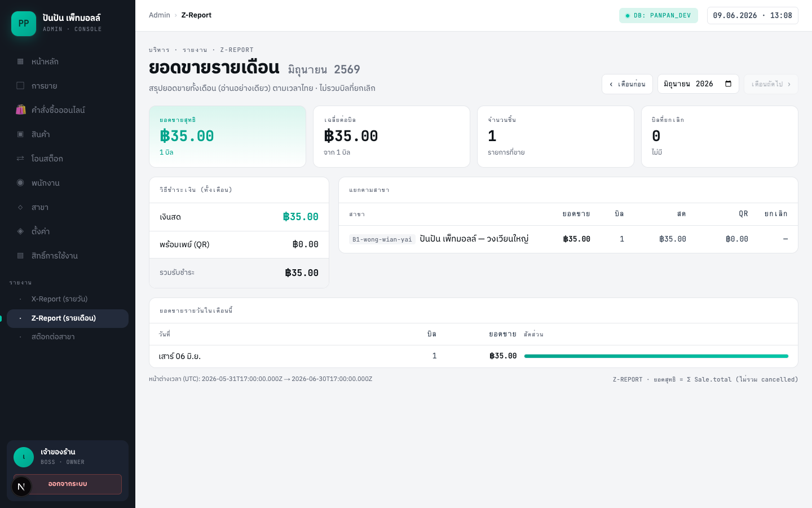This screenshot has height=508, width=812.
Task: Click the ตั้งค่า settings icon
Action: (x=20, y=231)
